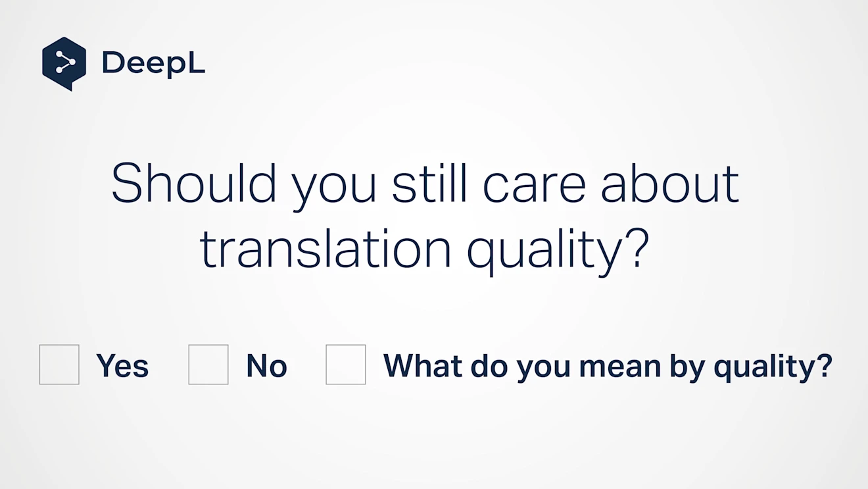The image size is (868, 489).
Task: Check the Yes checkbox
Action: 59,365
